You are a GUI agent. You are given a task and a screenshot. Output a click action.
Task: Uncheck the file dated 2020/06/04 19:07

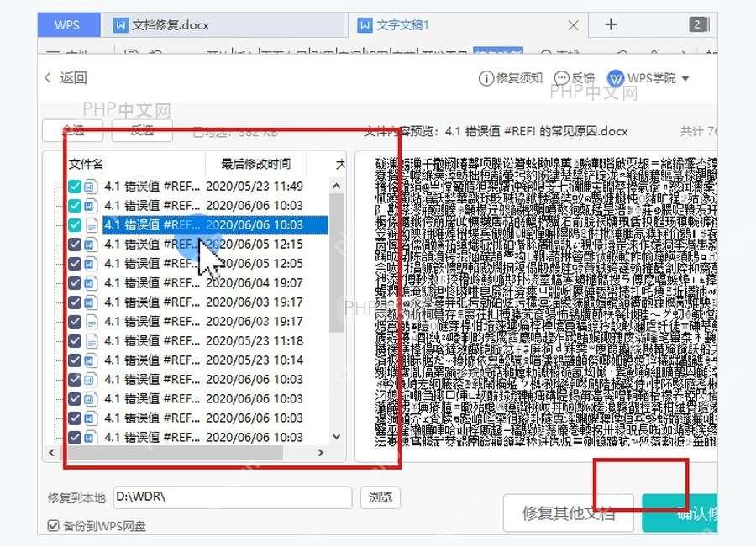pos(74,282)
